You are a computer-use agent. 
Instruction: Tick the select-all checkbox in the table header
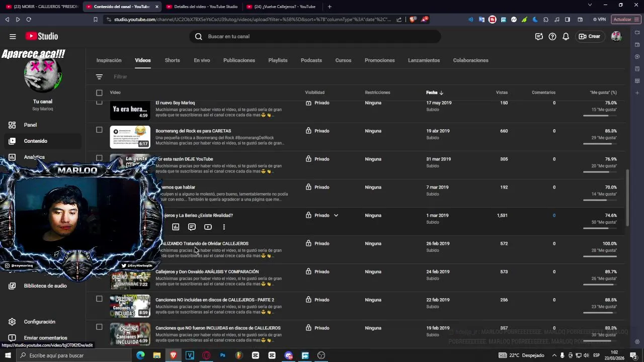[99, 93]
